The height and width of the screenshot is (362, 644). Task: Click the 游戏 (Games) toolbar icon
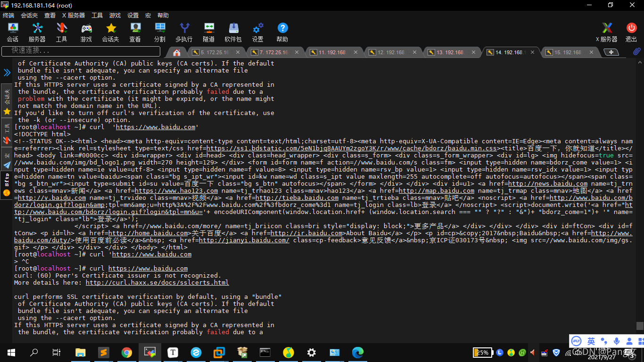86,33
